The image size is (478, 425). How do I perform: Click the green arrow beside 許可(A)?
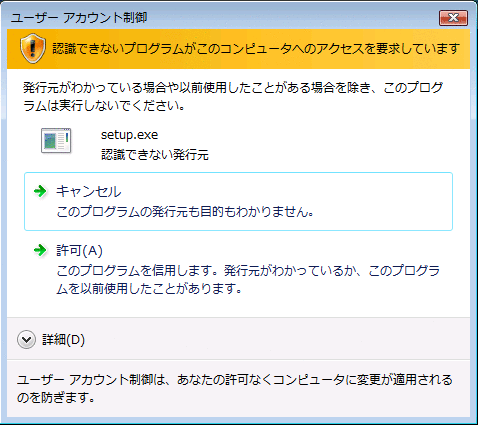point(40,250)
